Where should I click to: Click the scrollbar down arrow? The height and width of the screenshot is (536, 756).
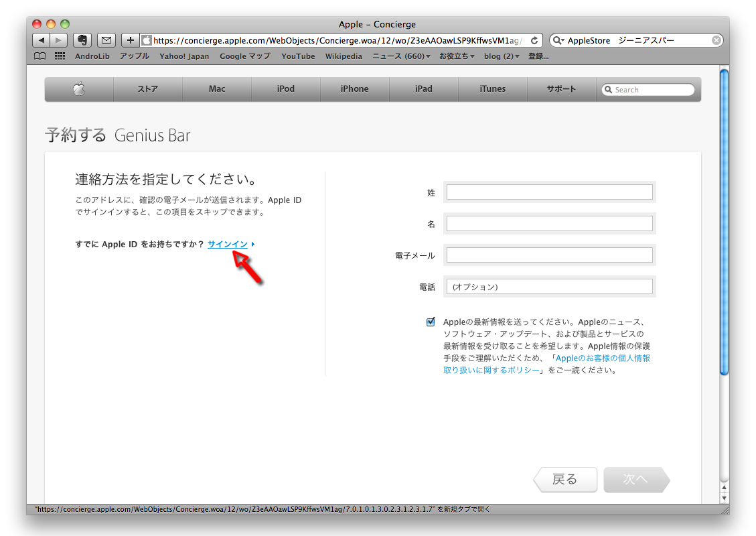tap(724, 498)
